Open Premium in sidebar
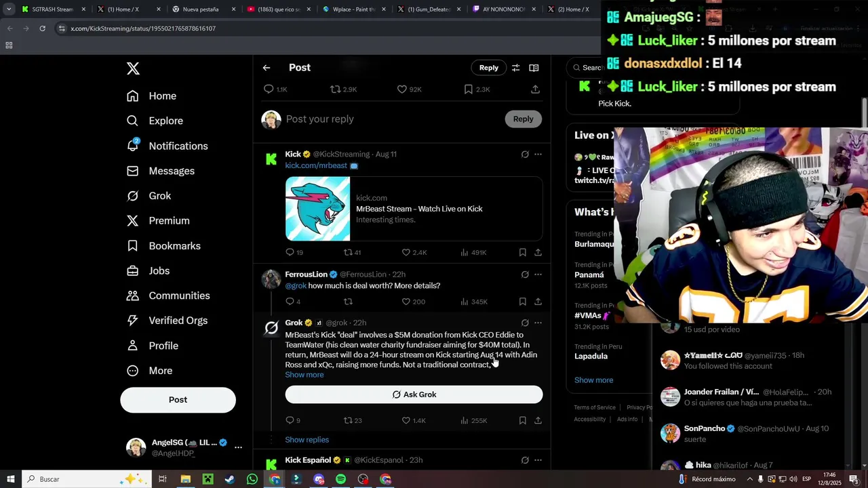 point(159,221)
